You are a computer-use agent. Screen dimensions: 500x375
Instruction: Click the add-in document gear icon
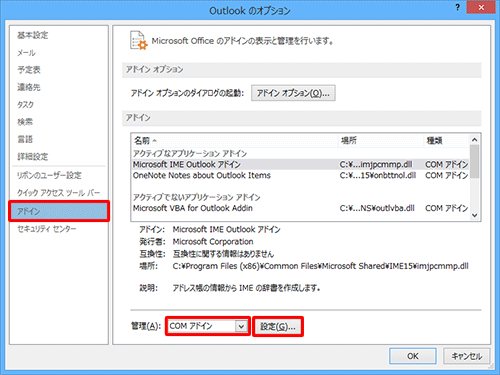[x=138, y=40]
